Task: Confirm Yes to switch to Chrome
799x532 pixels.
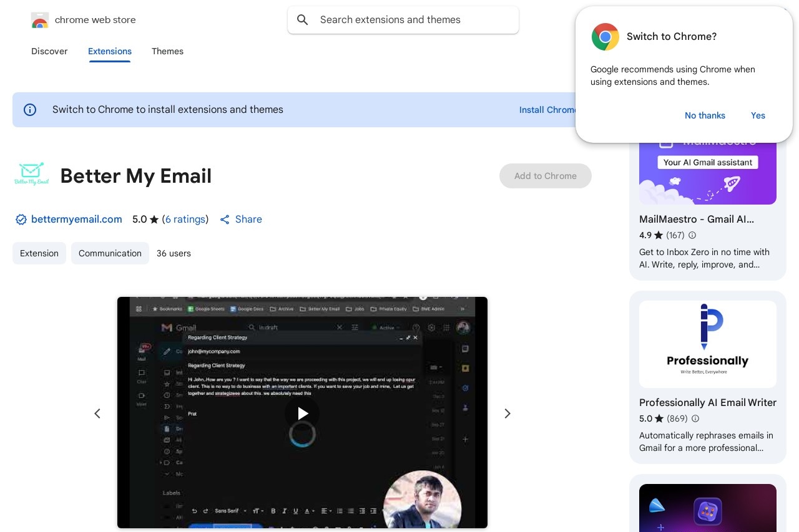Action: click(x=758, y=115)
